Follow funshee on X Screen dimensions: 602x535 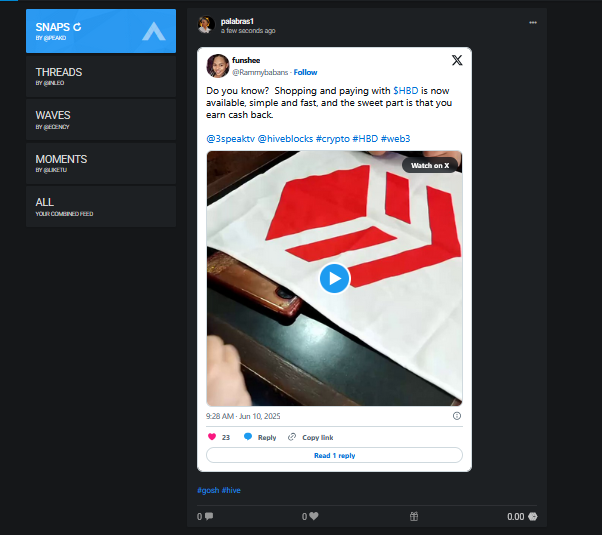(306, 72)
